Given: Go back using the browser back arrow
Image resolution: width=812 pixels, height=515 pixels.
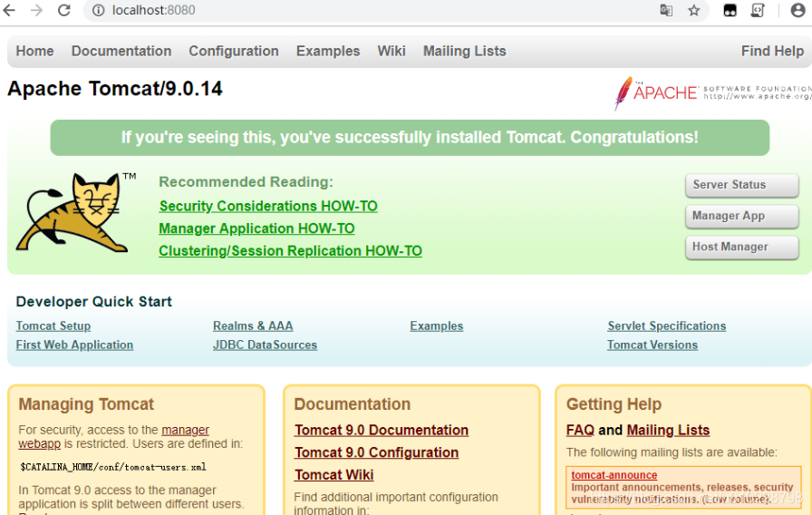Looking at the screenshot, I should click(9, 10).
